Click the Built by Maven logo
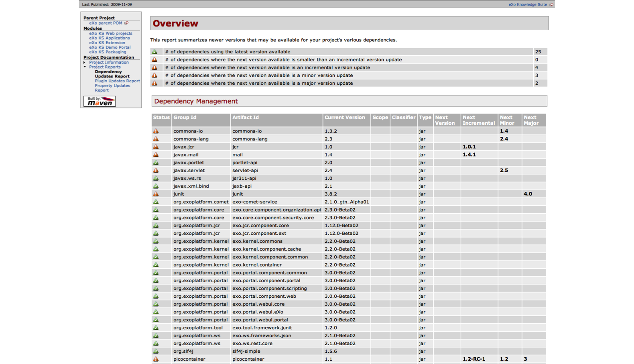Screen dimensions: 634x364 click(100, 101)
